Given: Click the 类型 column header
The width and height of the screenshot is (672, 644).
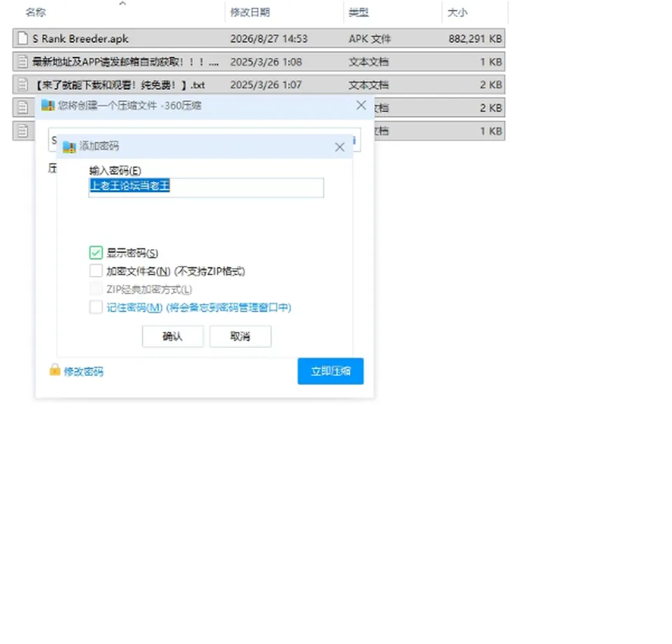Looking at the screenshot, I should 358,13.
